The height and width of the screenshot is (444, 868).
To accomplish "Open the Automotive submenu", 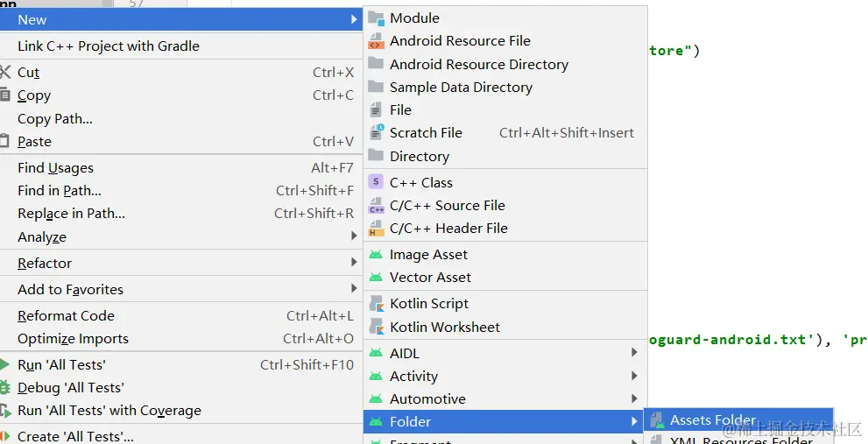I will click(x=427, y=399).
